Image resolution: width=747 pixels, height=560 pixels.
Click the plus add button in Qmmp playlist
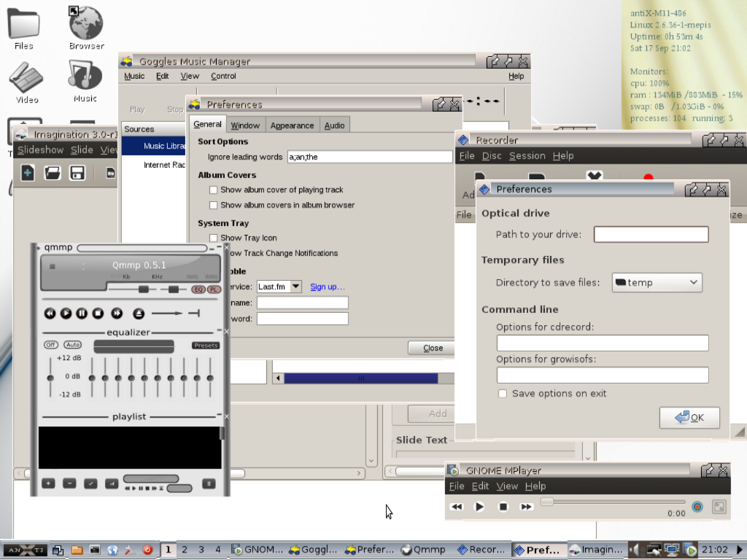pos(48,483)
